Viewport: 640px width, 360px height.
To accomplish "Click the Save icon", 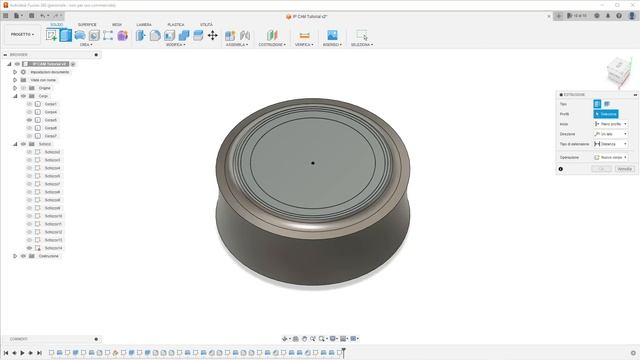I will click(x=31, y=16).
